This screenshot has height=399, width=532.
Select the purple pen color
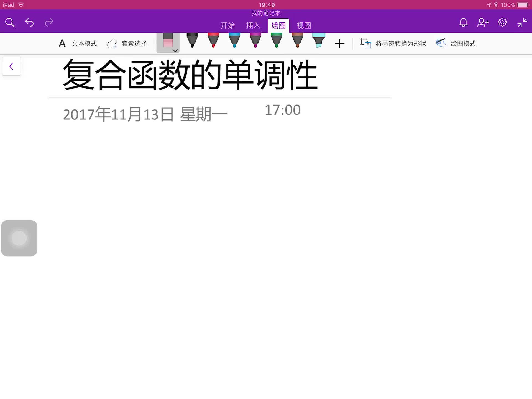click(x=255, y=42)
